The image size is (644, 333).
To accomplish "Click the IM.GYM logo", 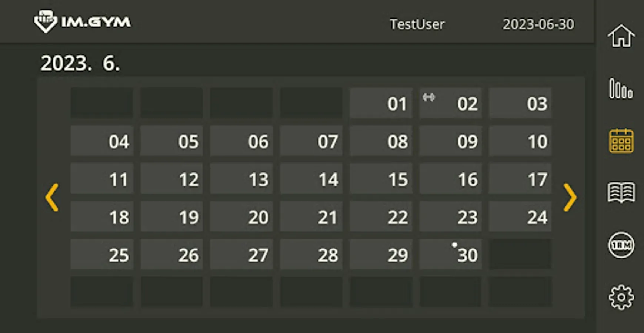I will click(x=82, y=21).
